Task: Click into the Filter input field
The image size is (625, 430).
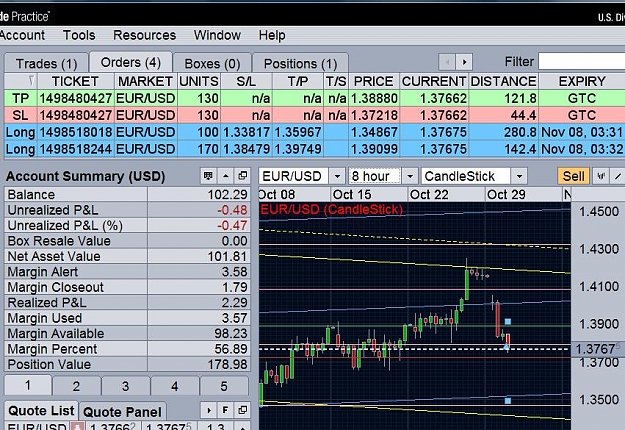Action: point(582,62)
